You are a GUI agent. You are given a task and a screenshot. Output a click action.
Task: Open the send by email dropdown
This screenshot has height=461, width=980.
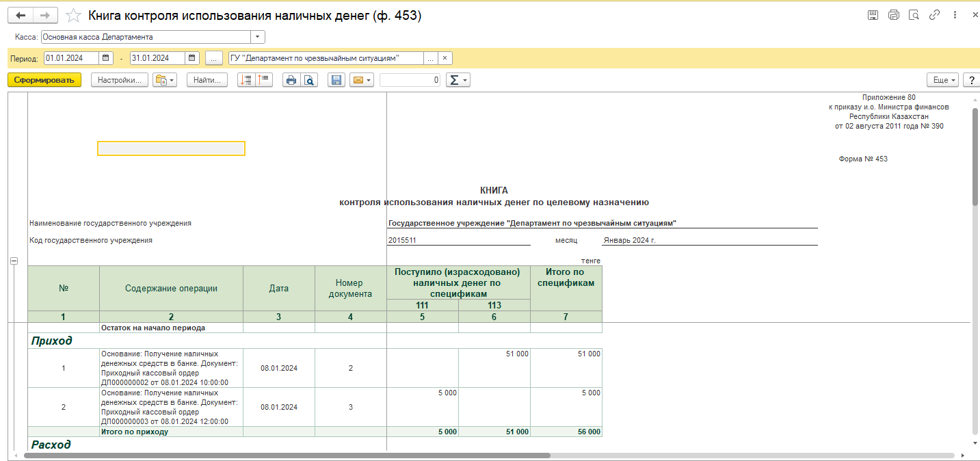point(361,80)
